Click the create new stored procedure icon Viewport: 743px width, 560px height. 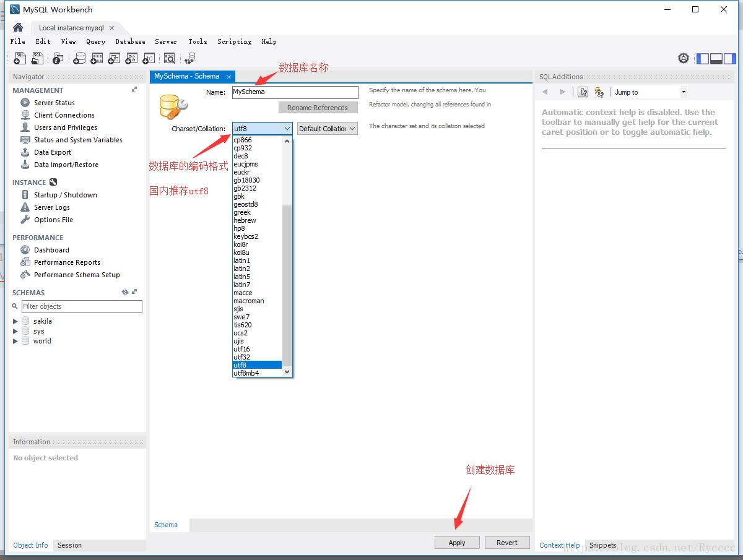click(x=131, y=58)
